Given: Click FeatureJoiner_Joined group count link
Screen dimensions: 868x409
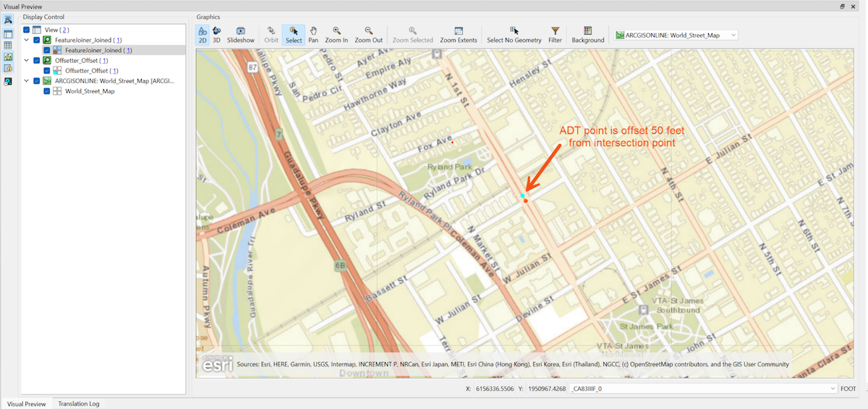Looking at the screenshot, I should click(x=119, y=40).
